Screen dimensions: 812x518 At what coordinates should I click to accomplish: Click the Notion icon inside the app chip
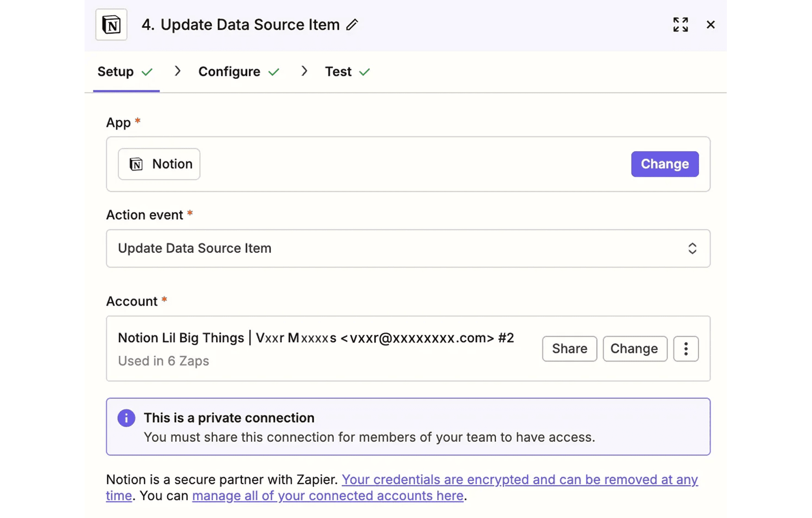pyautogui.click(x=136, y=164)
